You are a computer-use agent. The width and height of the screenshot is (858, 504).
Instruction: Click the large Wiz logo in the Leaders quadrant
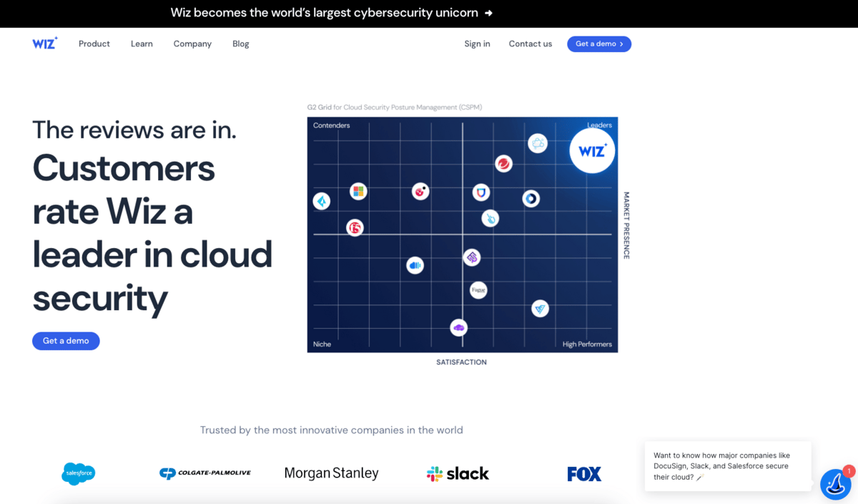592,151
